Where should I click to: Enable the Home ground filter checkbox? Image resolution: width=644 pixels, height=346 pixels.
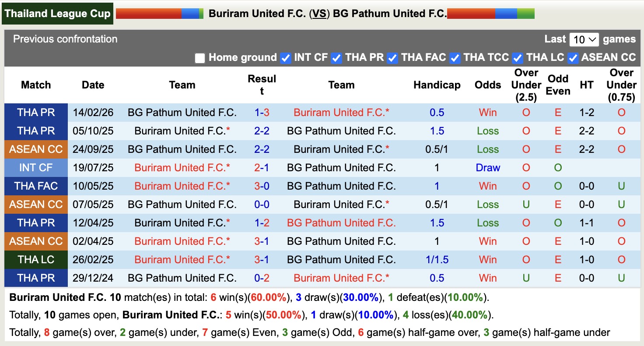point(200,58)
